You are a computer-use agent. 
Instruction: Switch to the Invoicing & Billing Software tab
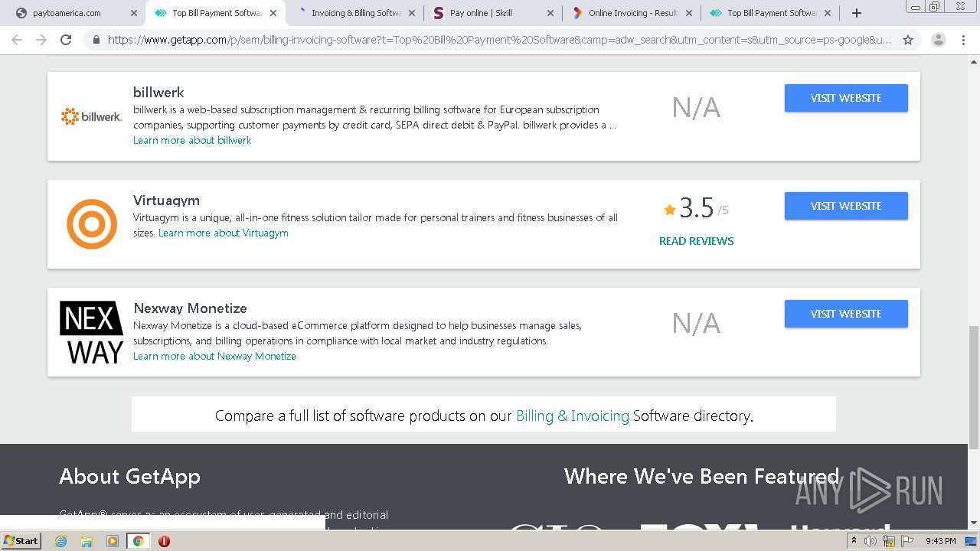[356, 13]
